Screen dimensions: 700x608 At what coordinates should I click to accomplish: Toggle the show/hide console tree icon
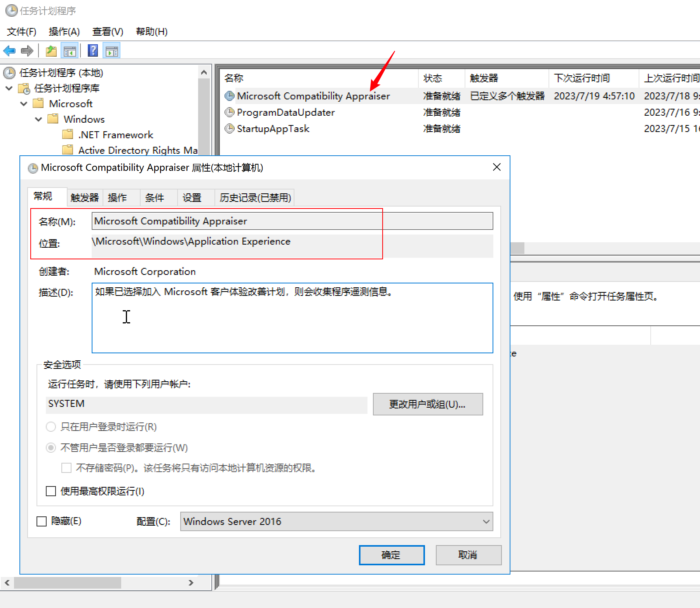(x=70, y=50)
